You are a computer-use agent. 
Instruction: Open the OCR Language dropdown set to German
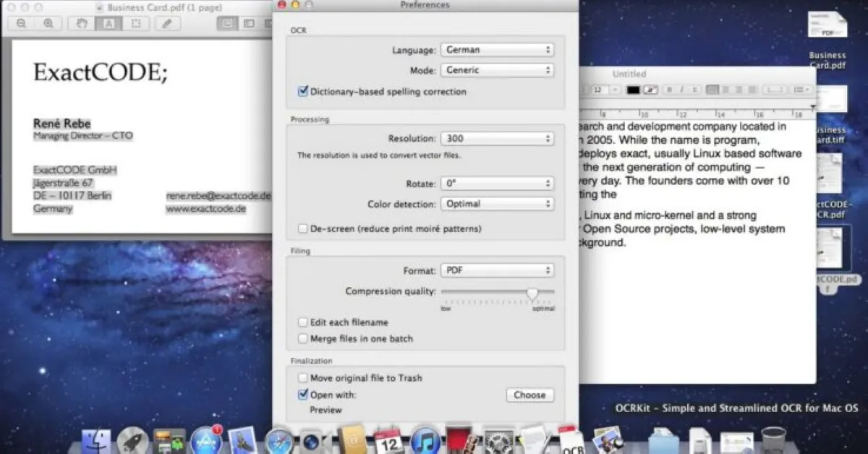coord(497,50)
